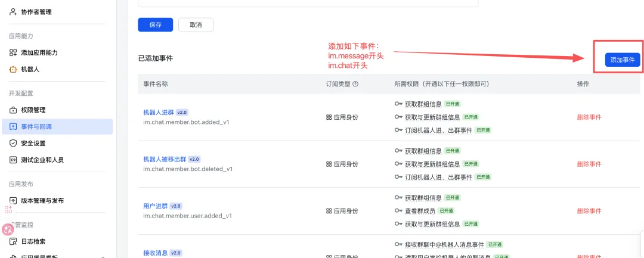The image size is (644, 258).
Task: Click the 添加应用能力 grid-plus icon
Action: click(13, 52)
